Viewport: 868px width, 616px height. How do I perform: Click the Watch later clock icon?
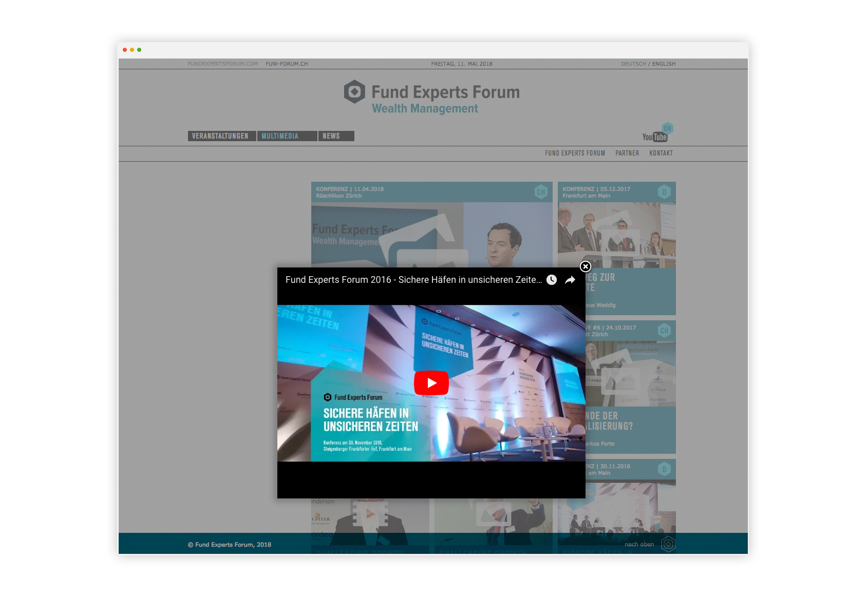(552, 280)
